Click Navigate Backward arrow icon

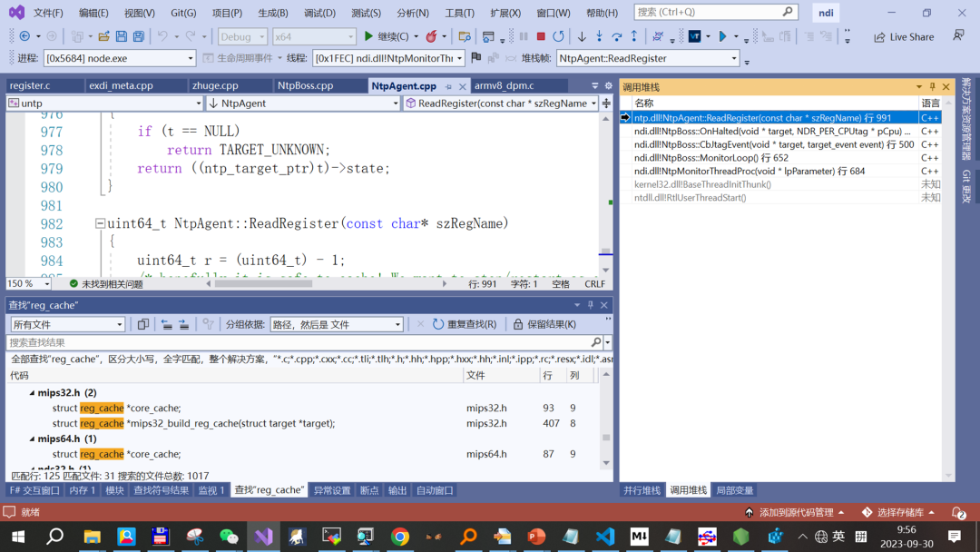pos(25,37)
